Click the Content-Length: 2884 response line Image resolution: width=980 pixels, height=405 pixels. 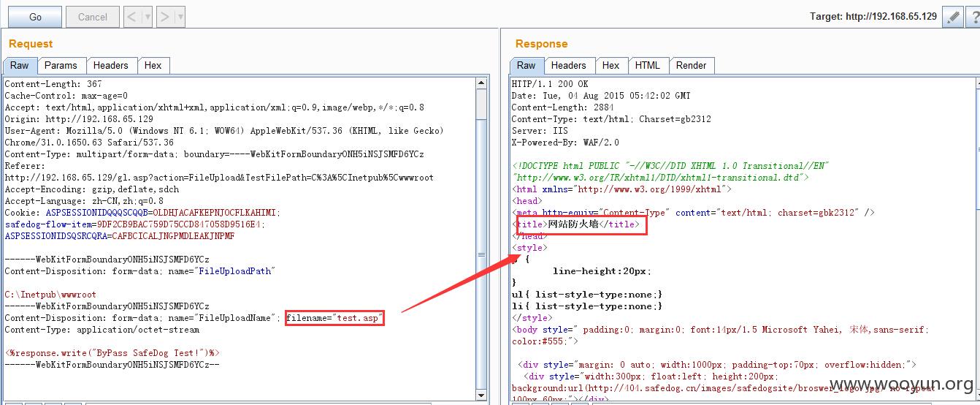563,107
